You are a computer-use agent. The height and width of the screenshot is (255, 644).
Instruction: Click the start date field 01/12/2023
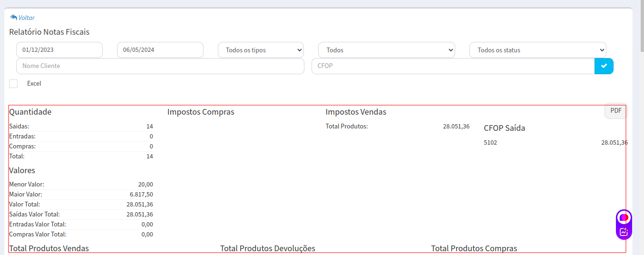click(x=59, y=50)
